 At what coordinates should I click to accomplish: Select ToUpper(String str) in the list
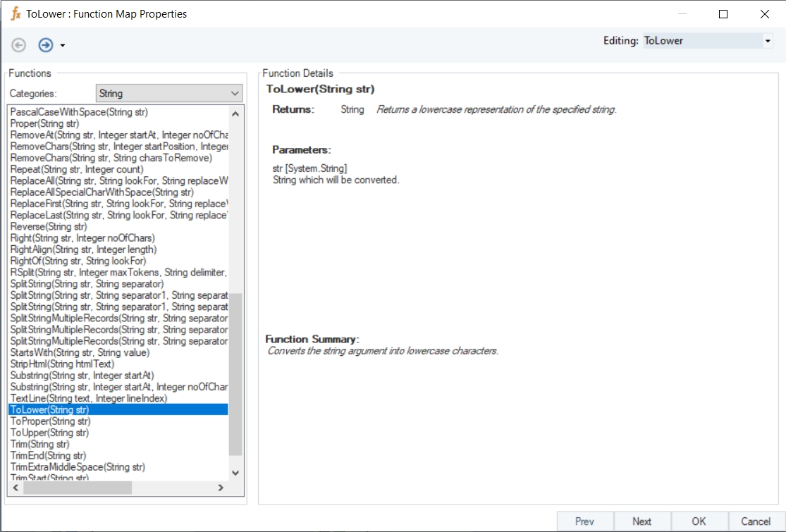click(50, 433)
